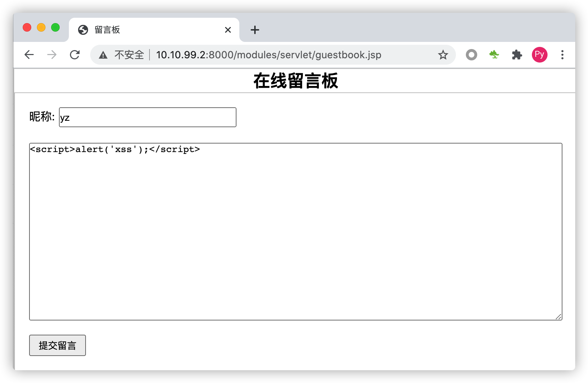Click the 昵称 nickname input field
The image size is (588, 383).
click(148, 117)
